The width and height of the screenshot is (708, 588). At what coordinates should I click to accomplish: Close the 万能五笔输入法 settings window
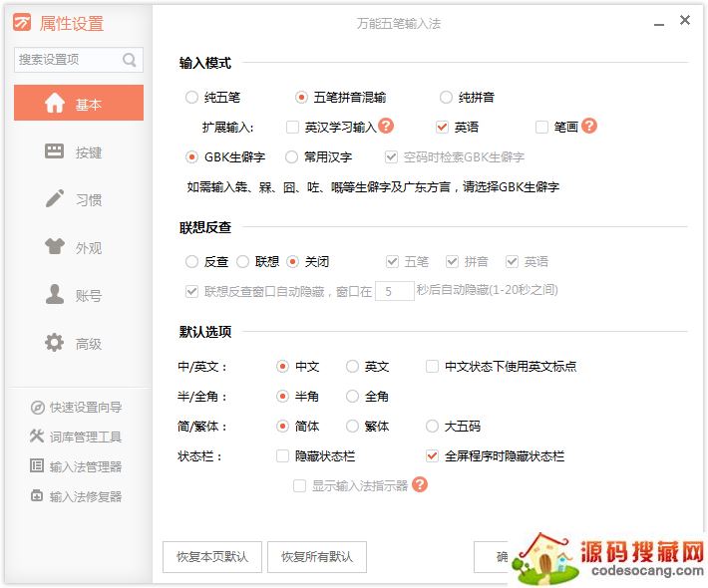click(685, 20)
